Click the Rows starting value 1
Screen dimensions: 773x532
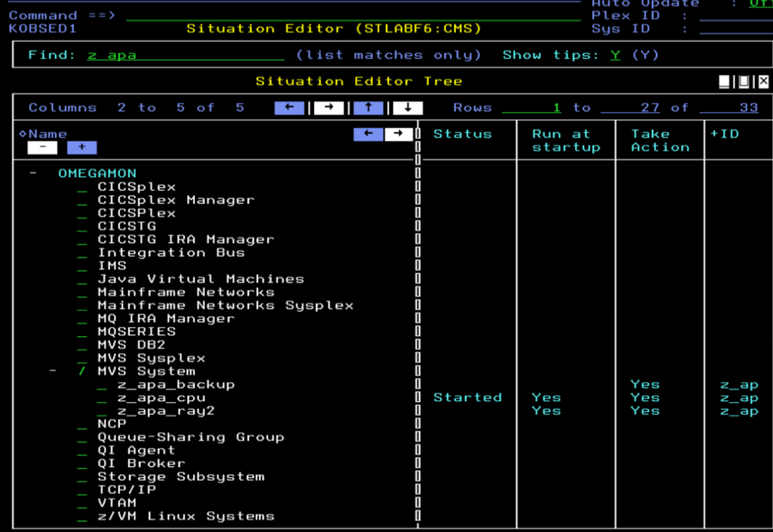coord(531,107)
